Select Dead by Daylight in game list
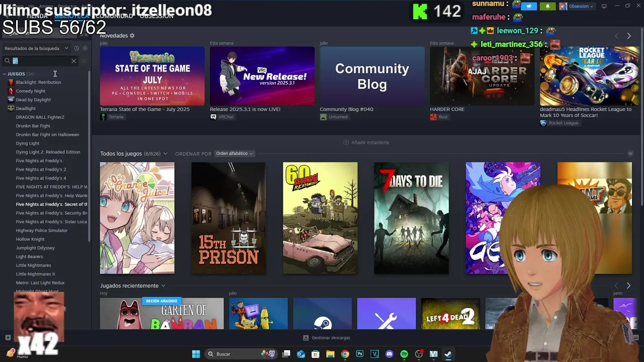The image size is (644, 362). pyautogui.click(x=33, y=100)
